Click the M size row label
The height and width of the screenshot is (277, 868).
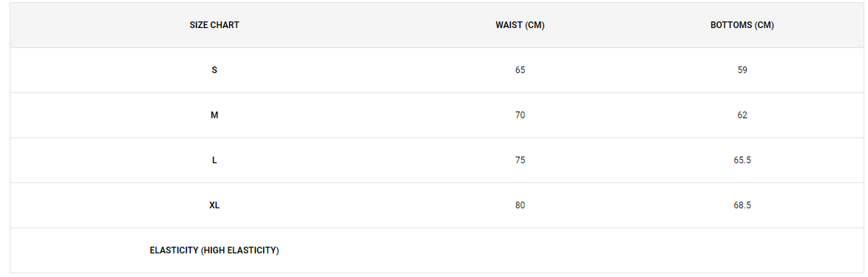[214, 115]
